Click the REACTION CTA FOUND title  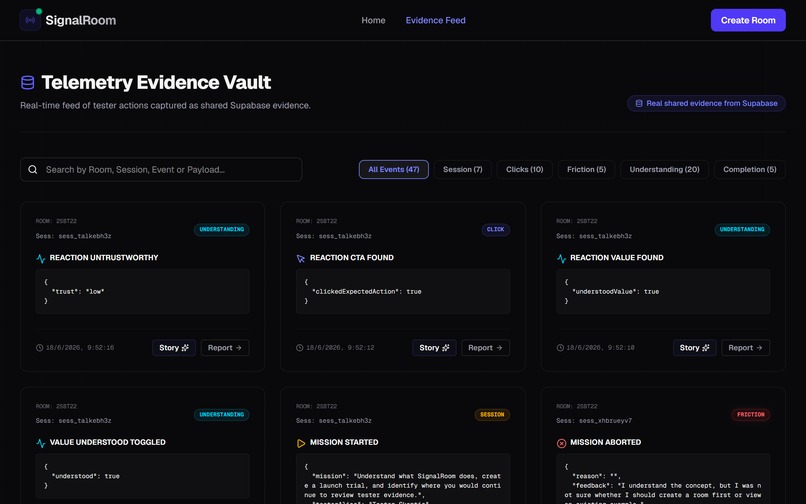pyautogui.click(x=352, y=258)
